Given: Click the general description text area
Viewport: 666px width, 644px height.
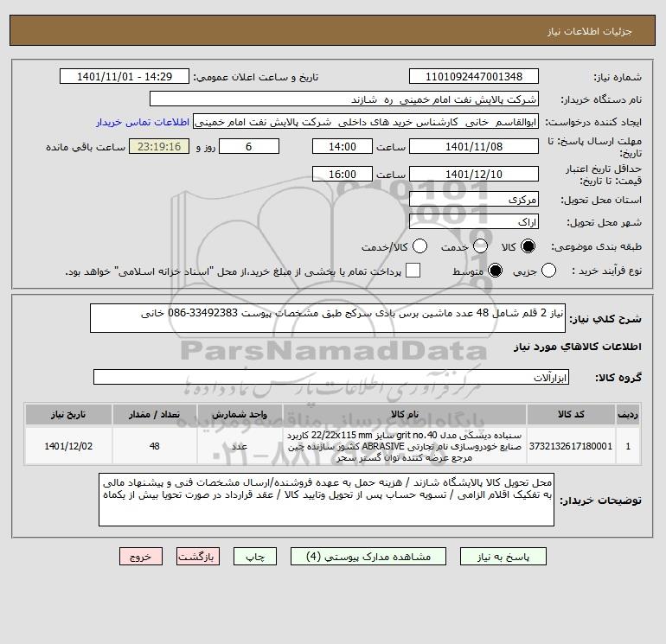Looking at the screenshot, I should point(328,318).
